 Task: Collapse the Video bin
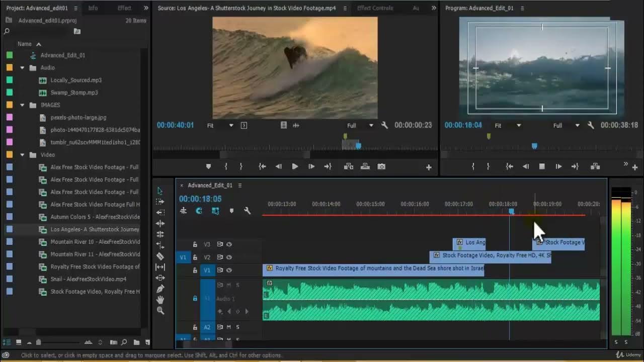[22, 155]
